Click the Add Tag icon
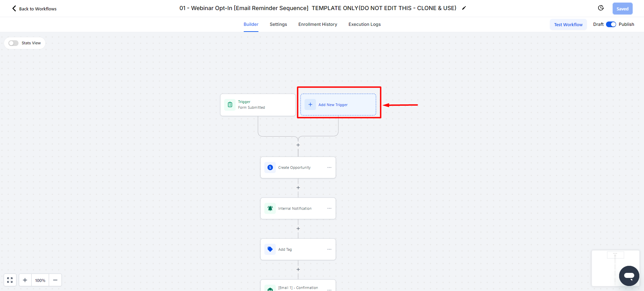Screen dimensions: 644x291 click(270, 249)
